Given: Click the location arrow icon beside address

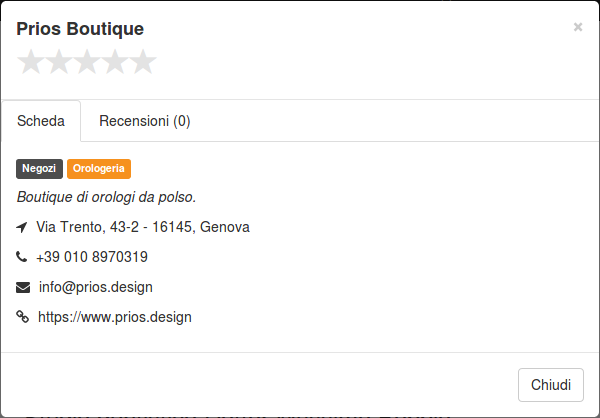Looking at the screenshot, I should point(22,227).
